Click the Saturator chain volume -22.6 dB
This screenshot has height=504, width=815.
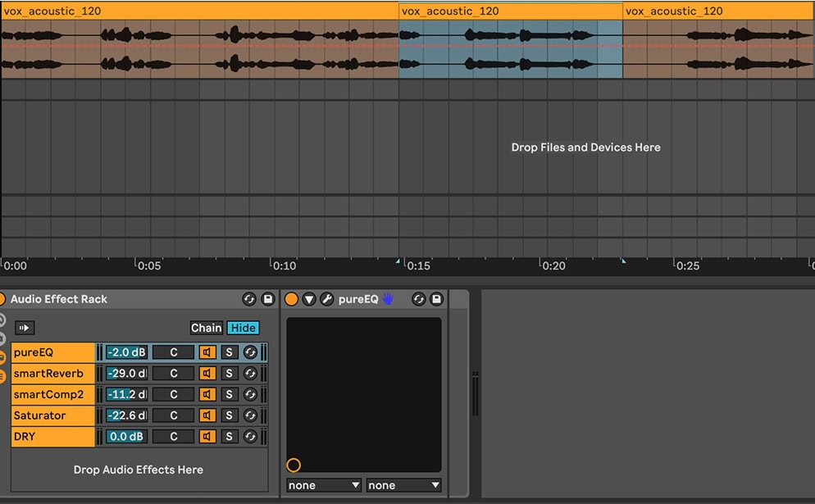[126, 415]
